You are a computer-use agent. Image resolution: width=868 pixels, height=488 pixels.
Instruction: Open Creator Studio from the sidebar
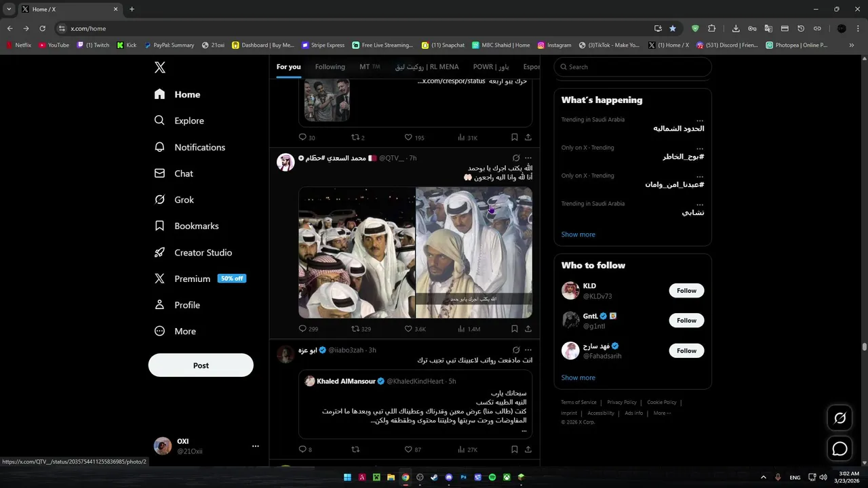click(x=193, y=252)
